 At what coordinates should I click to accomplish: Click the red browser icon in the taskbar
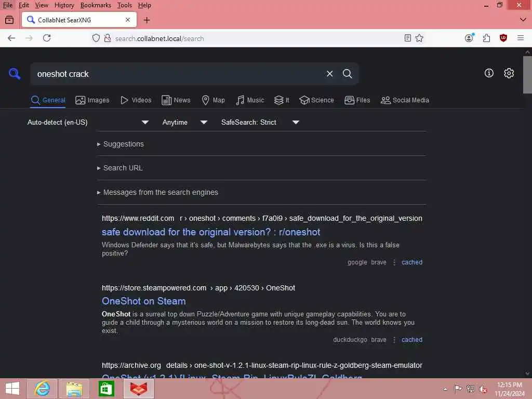(139, 389)
